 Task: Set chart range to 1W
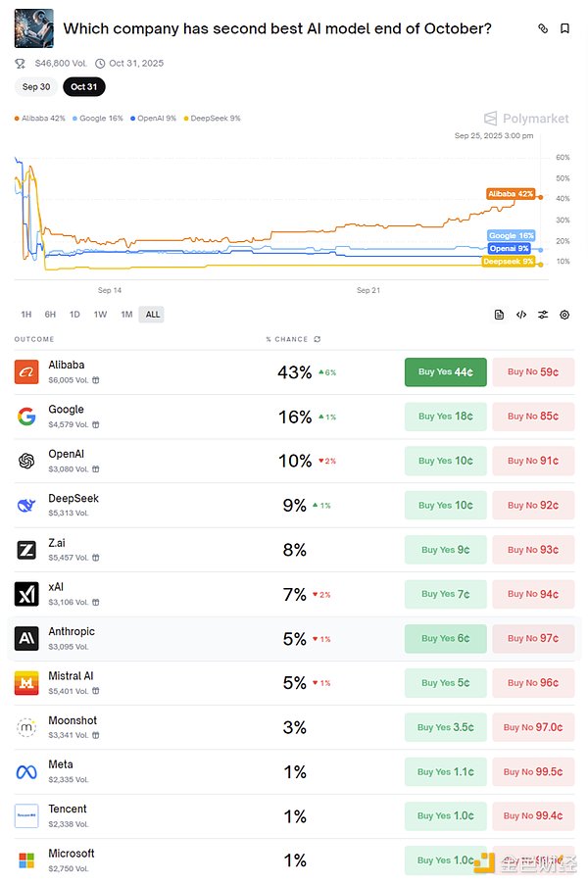(100, 314)
